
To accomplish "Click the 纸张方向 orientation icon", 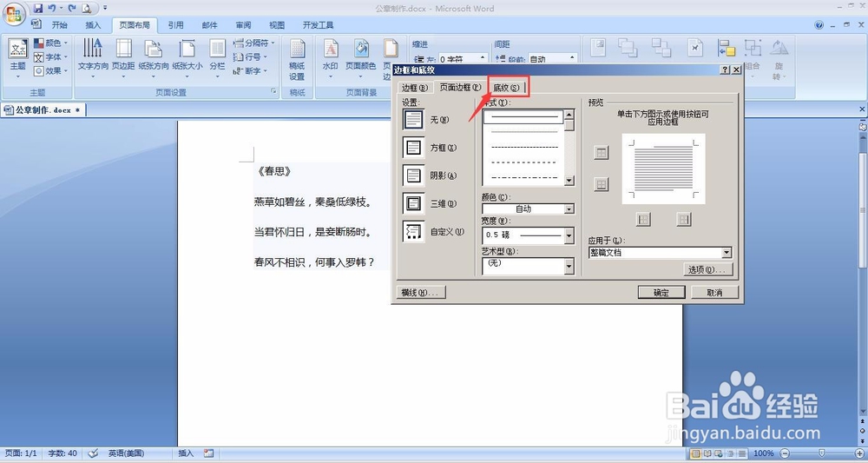I will 154,49.
